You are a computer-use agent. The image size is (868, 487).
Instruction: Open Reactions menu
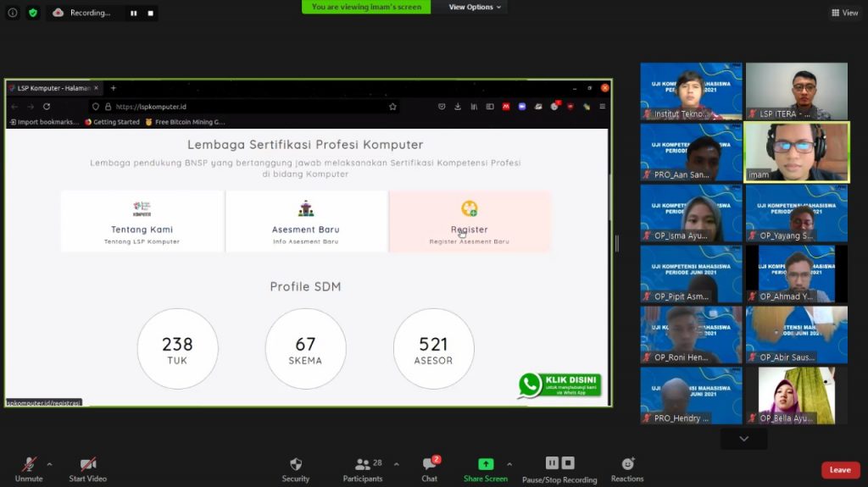click(627, 469)
